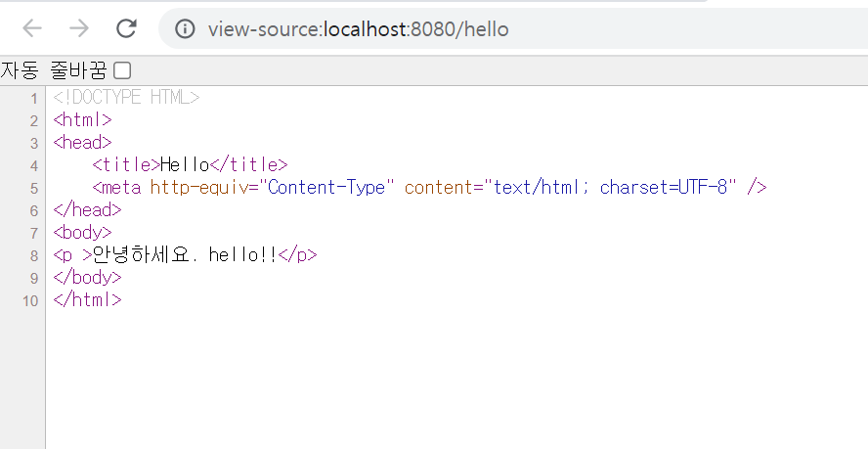Image resolution: width=868 pixels, height=449 pixels.
Task: Click the http-equiv attribute in meta tag
Action: [x=198, y=188]
